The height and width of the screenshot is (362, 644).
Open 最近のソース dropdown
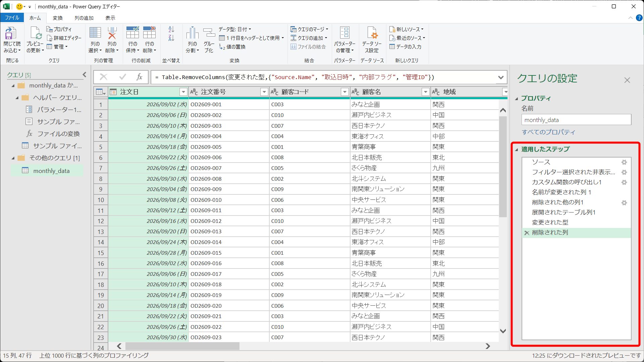pyautogui.click(x=407, y=38)
